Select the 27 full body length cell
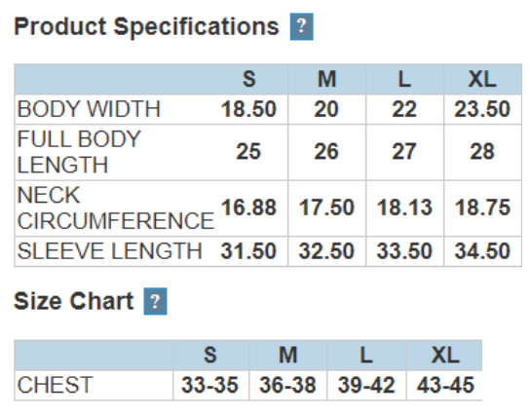This screenshot has height=417, width=532. (404, 152)
